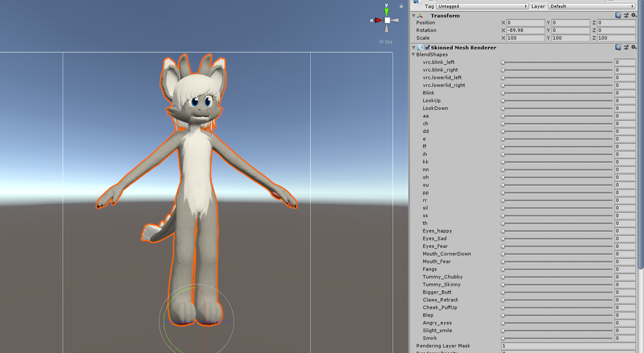Viewport: 644px width, 353px height.
Task: Click the Rotation label in Transform
Action: [x=426, y=30]
